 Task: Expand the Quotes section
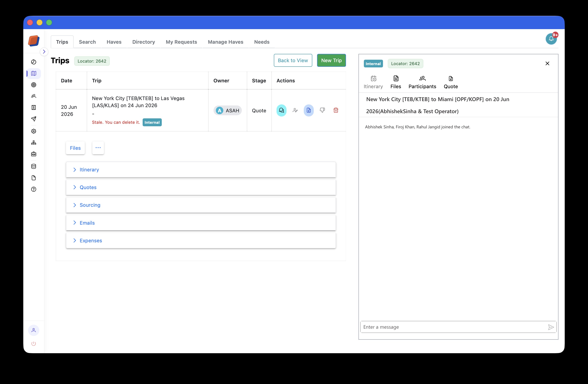point(201,187)
